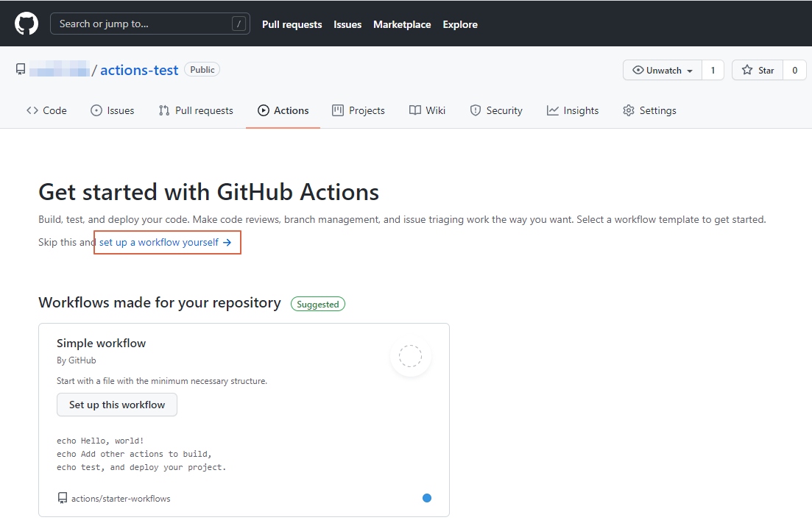The image size is (812, 523).
Task: Click the Wiki tab book icon
Action: pos(414,110)
